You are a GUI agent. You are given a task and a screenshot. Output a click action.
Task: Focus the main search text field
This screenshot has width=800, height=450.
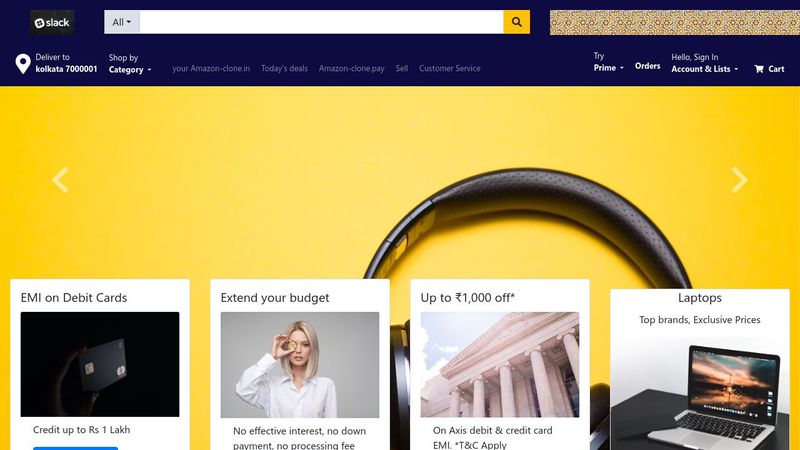point(321,22)
